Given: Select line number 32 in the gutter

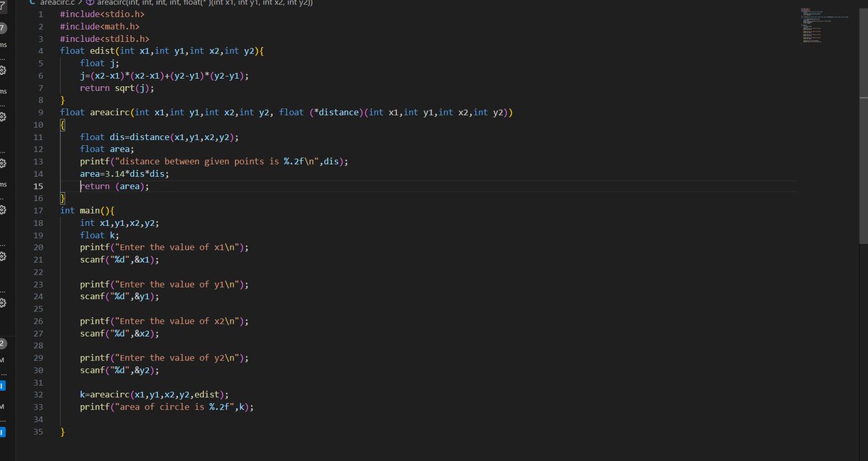Looking at the screenshot, I should (x=39, y=395).
